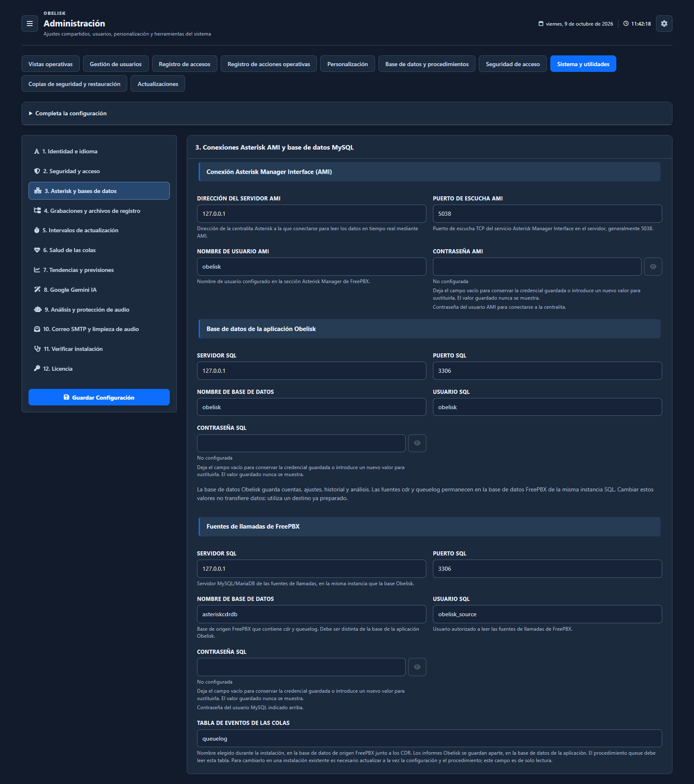Click the shield icon for Seguridad y acceso
The height and width of the screenshot is (784, 694).
click(37, 171)
